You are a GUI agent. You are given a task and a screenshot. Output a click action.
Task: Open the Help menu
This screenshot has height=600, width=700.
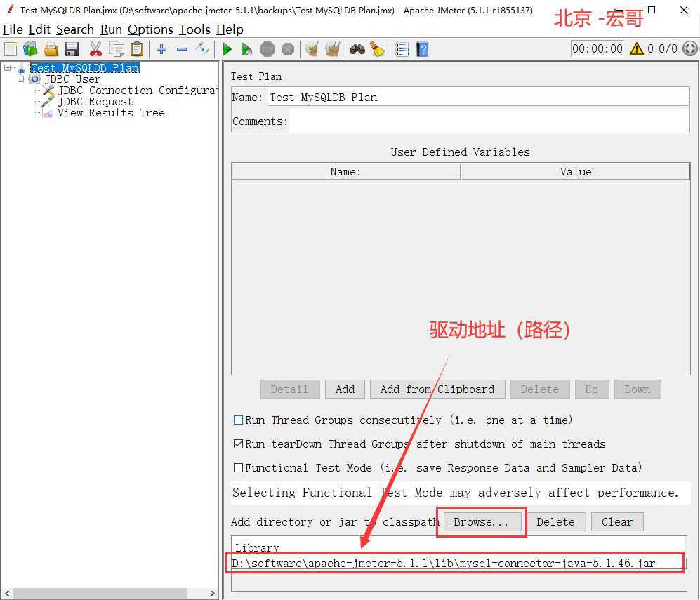(230, 29)
